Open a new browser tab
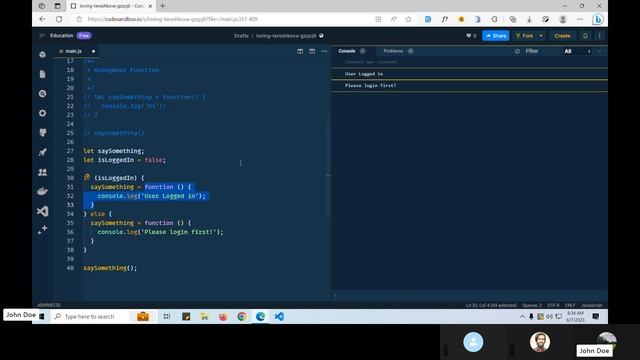 pos(162,6)
